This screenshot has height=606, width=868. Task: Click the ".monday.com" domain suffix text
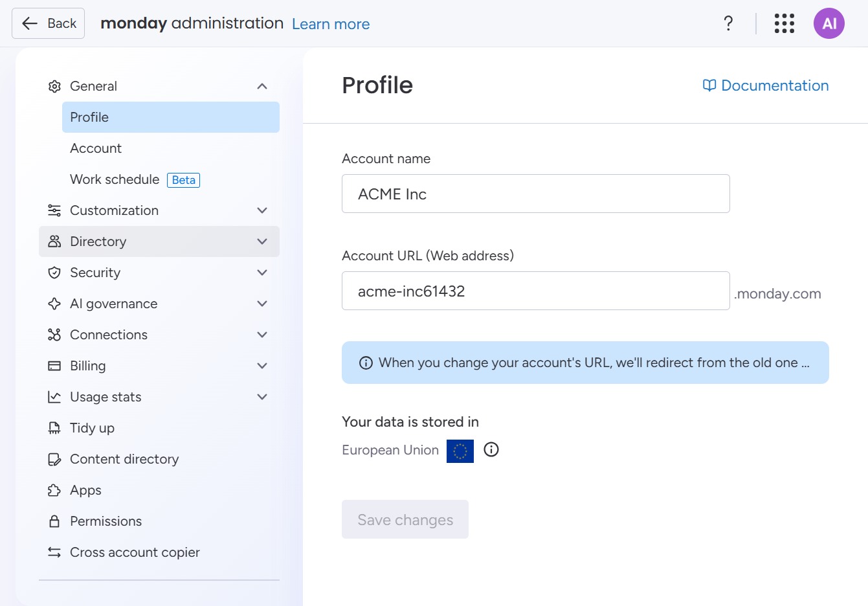coord(777,294)
